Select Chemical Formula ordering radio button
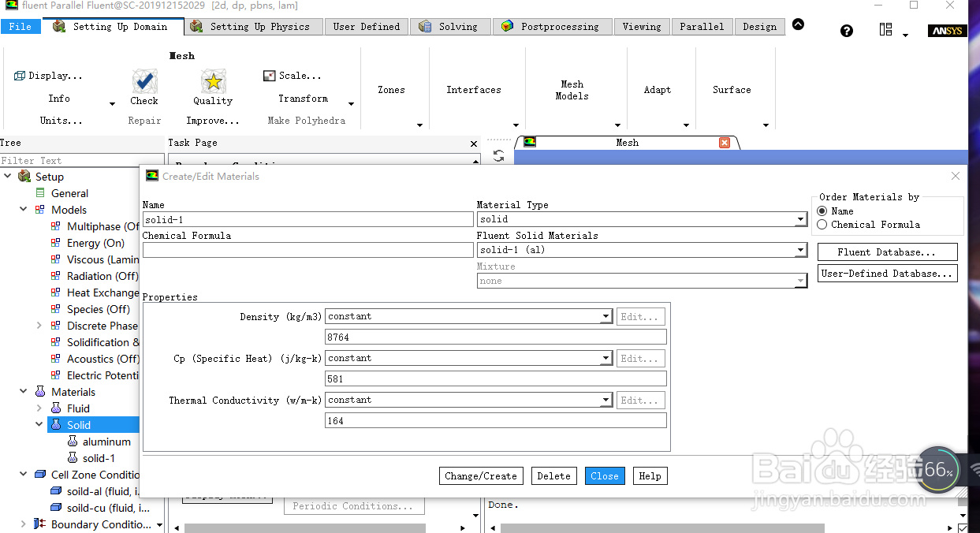 (x=822, y=225)
